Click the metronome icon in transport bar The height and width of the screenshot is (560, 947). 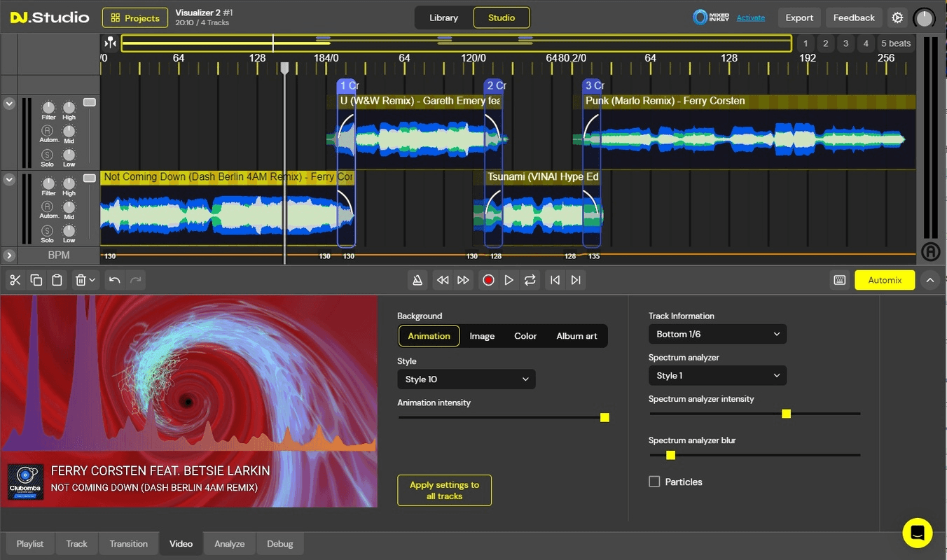pyautogui.click(x=417, y=280)
